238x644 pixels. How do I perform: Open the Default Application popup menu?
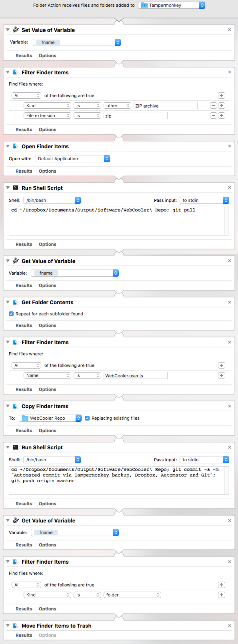point(72,159)
